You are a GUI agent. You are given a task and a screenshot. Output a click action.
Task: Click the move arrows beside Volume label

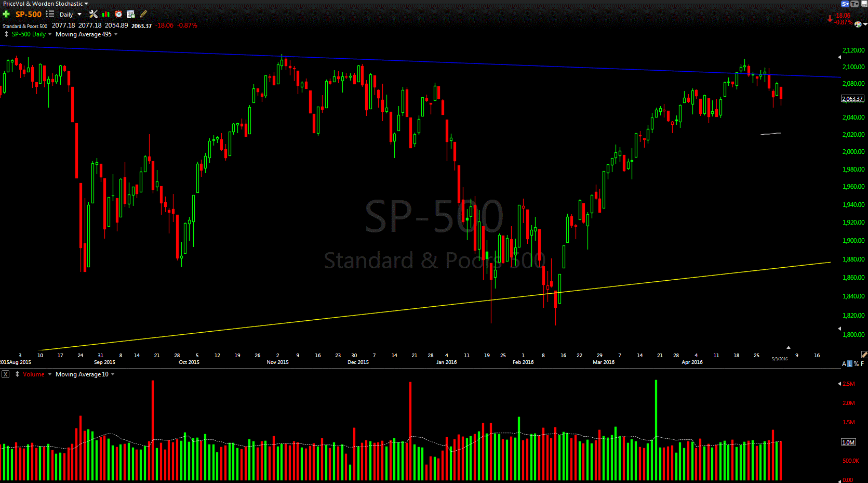click(x=17, y=374)
